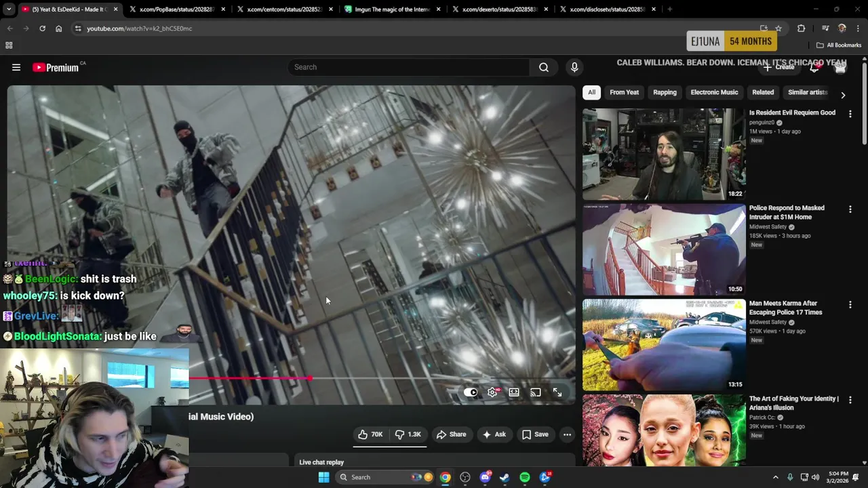Open more actions below the video

click(x=567, y=434)
